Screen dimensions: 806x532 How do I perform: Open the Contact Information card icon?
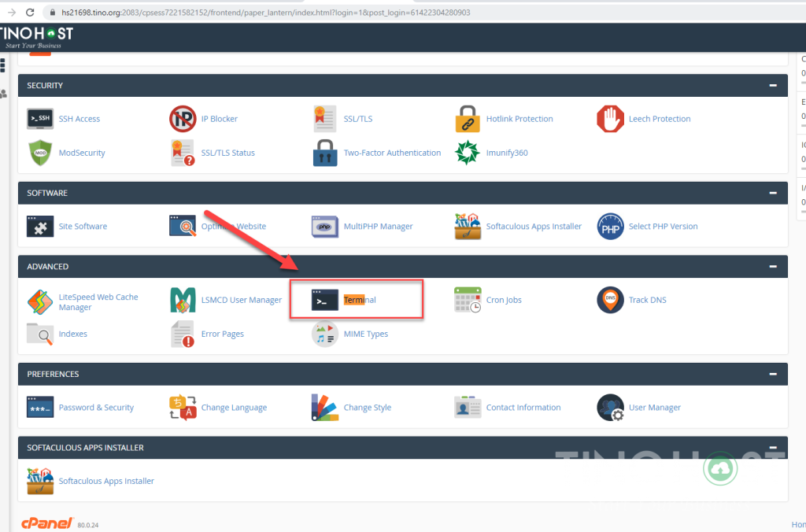(468, 408)
